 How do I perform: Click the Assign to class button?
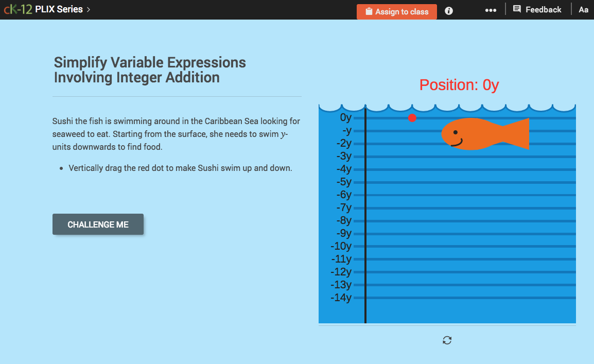point(396,11)
